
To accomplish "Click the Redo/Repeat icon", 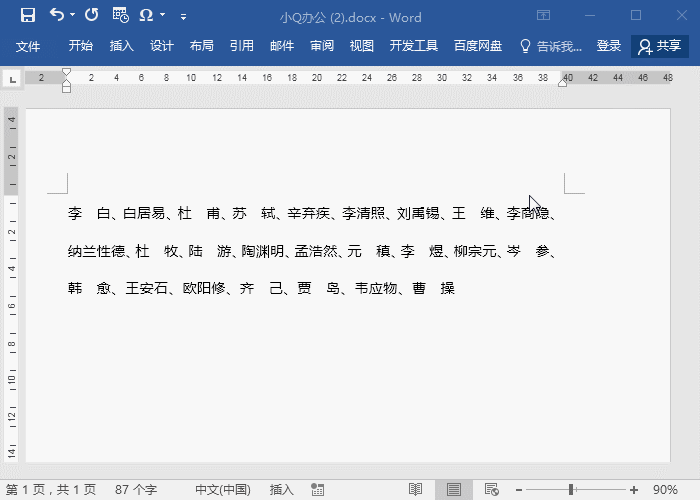I will (x=92, y=15).
